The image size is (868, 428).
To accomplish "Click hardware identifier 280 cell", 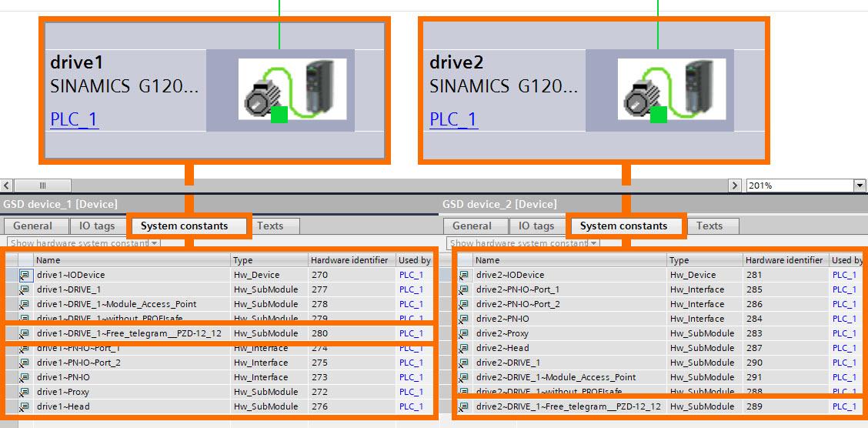I will coord(352,333).
